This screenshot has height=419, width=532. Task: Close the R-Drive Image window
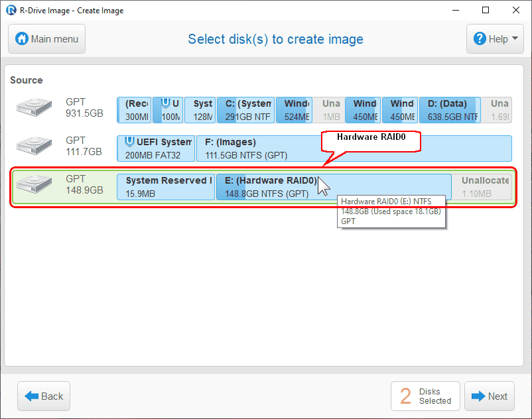[515, 10]
